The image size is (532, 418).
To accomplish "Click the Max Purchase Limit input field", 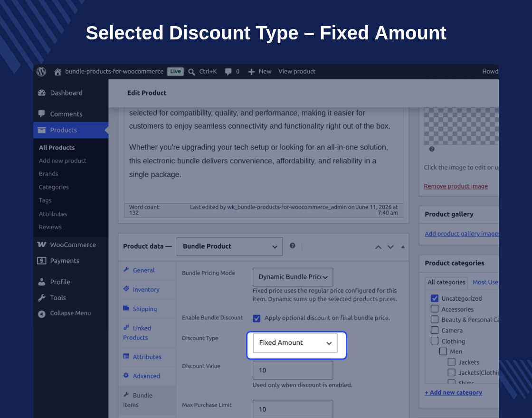I will (x=293, y=409).
